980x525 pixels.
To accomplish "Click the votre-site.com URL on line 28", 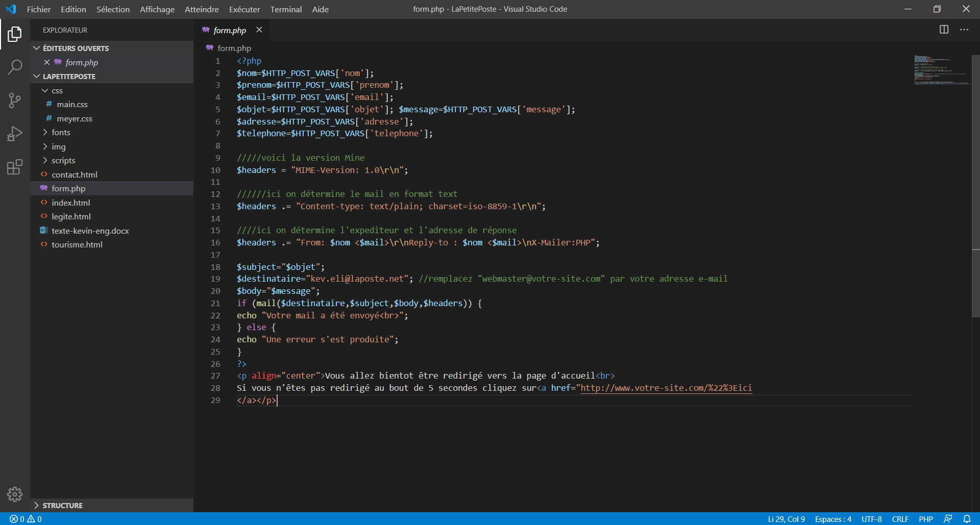I will click(664, 388).
